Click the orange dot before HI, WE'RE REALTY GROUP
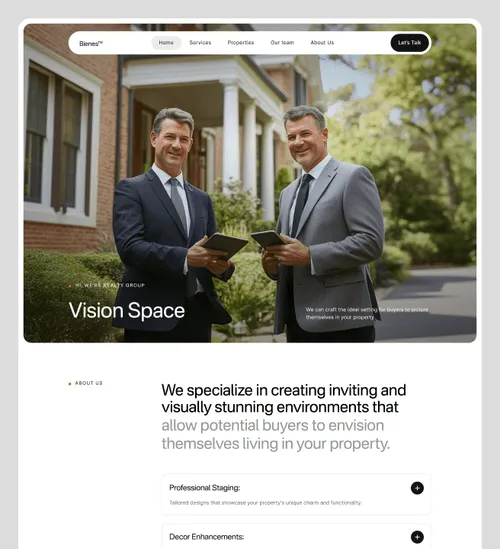The image size is (500, 549). click(x=70, y=286)
